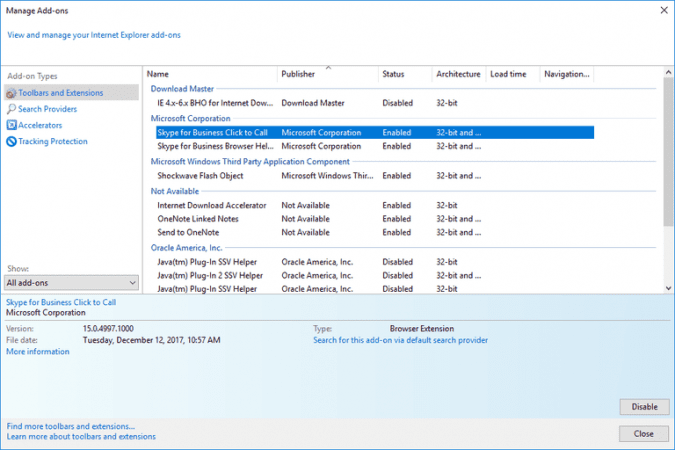This screenshot has width=675, height=450.
Task: Click Microsoft Windows Thir... publisher cell
Action: [327, 176]
